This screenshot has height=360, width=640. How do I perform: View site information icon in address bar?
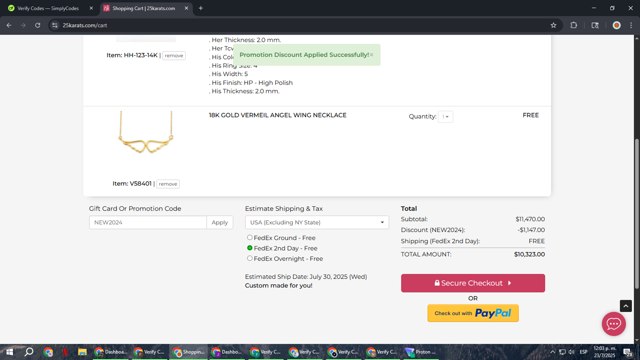coord(55,25)
